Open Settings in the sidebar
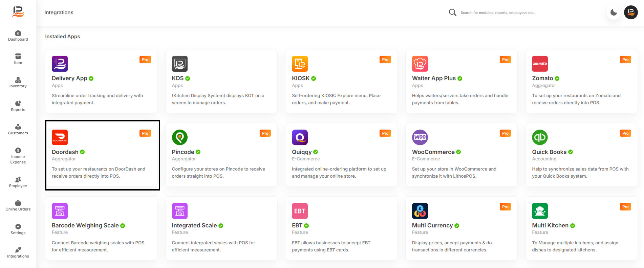The image size is (644, 268). point(18,229)
